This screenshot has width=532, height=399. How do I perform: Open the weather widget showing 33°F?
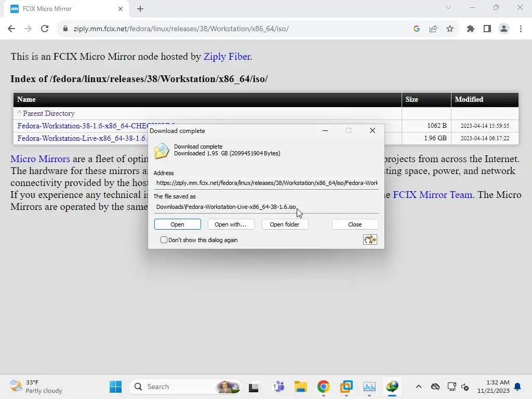pyautogui.click(x=36, y=387)
